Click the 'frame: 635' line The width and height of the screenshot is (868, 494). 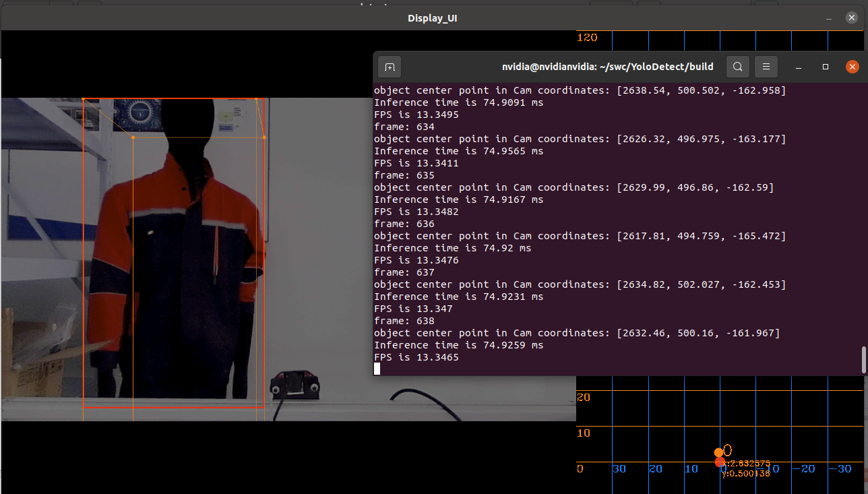coord(404,175)
